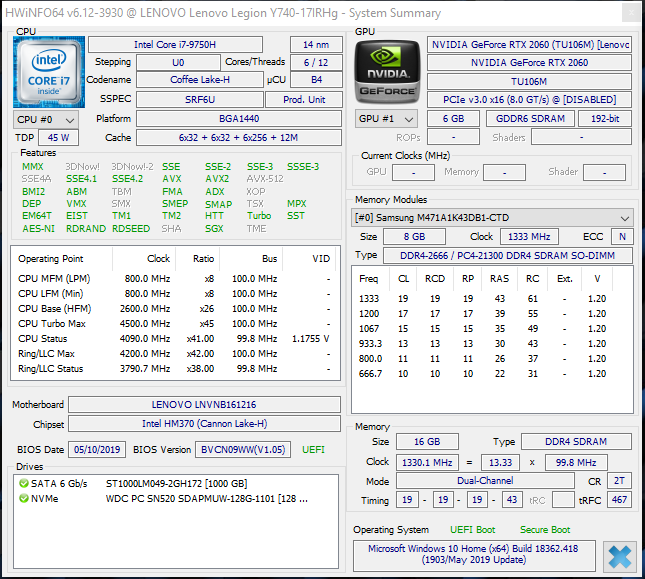Click the Ring/LLC Status 3790.7 MHz value
Image resolution: width=645 pixels, height=579 pixels.
tap(145, 369)
